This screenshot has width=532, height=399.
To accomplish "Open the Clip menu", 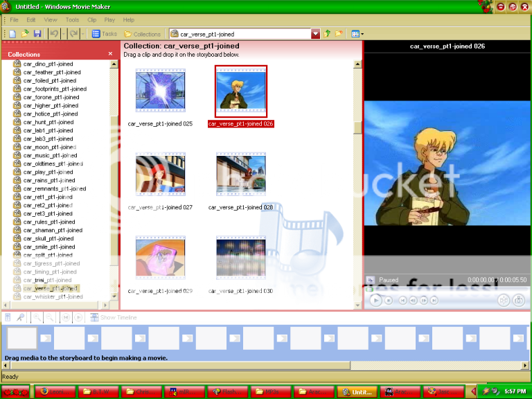I will pyautogui.click(x=91, y=20).
